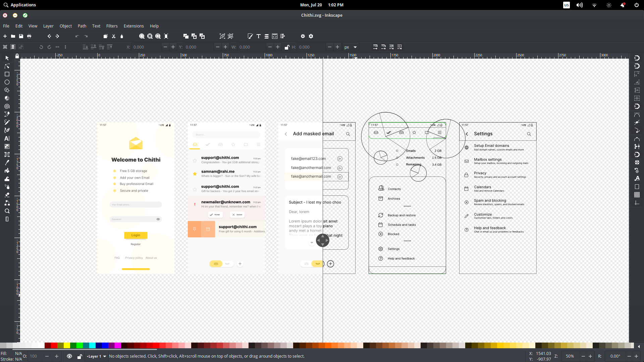
Task: Select the 3D Box tool
Action: [x=7, y=98]
